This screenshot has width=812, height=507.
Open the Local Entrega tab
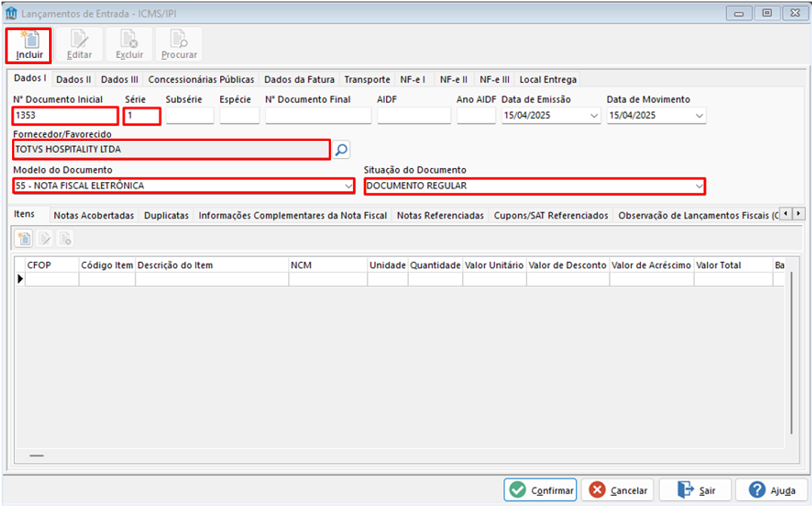[x=548, y=80]
